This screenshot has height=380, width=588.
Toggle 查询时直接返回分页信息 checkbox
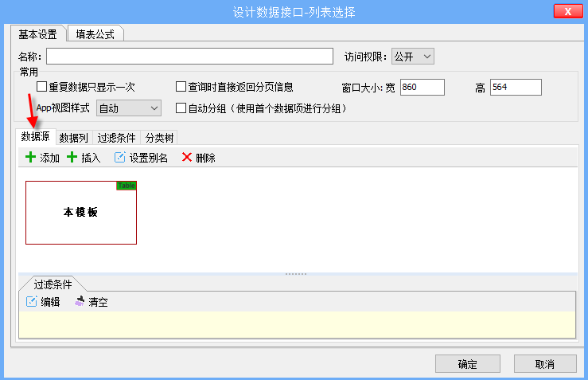tap(181, 87)
